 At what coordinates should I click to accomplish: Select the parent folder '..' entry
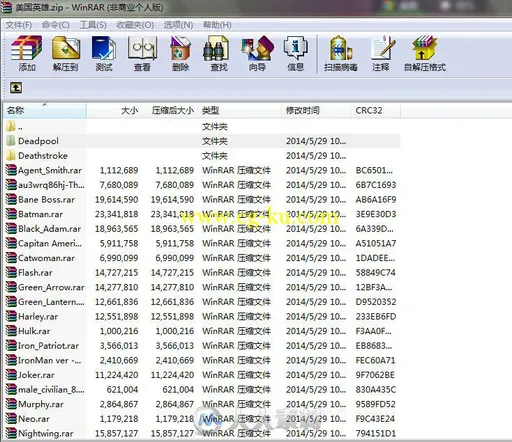click(203, 126)
